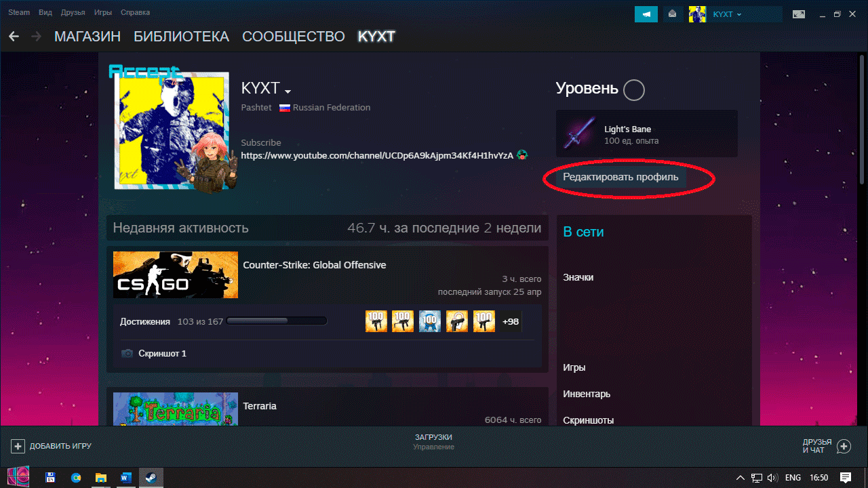Open the Steam icon in the taskbar
The width and height of the screenshot is (868, 488).
coord(151,477)
